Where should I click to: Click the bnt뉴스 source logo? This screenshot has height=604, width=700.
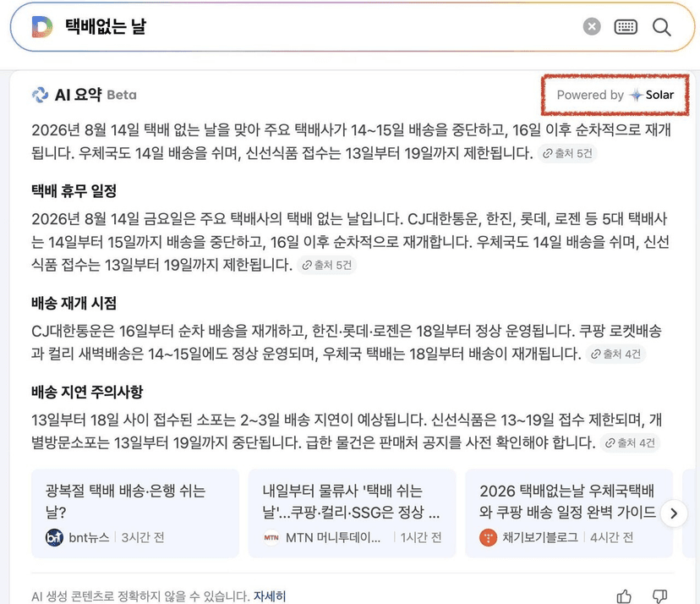tap(54, 537)
